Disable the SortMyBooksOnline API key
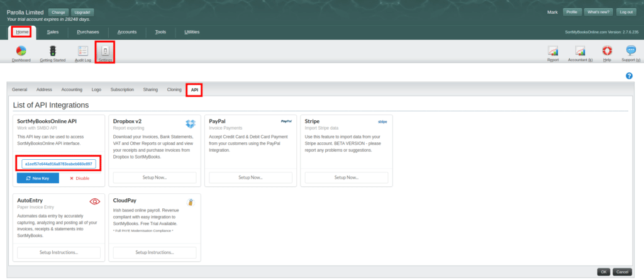This screenshot has height=280, width=644. click(x=80, y=178)
